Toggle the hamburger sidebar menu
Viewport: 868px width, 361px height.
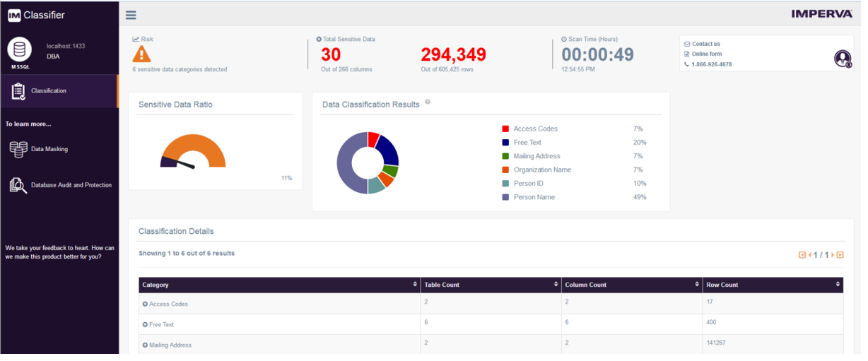(131, 15)
